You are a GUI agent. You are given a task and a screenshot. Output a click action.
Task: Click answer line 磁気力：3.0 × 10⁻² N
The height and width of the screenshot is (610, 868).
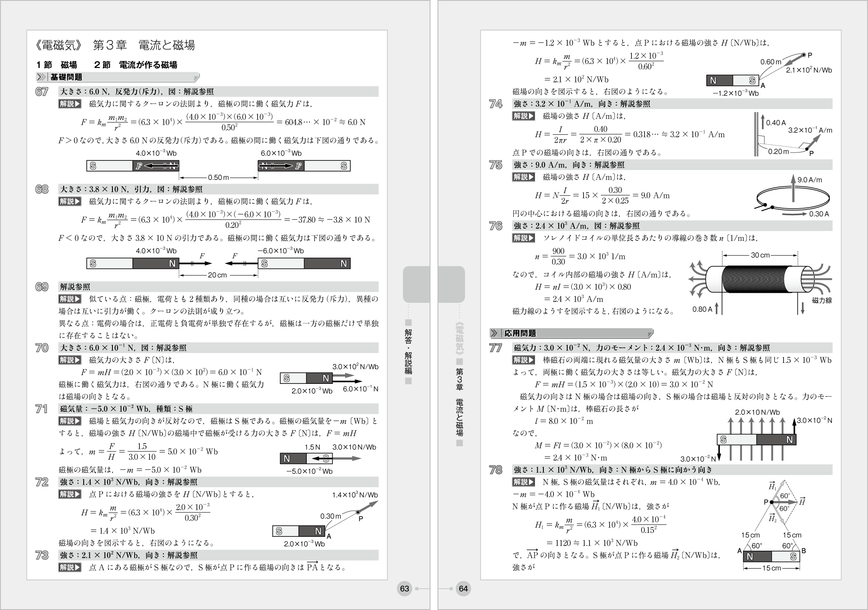(672, 348)
